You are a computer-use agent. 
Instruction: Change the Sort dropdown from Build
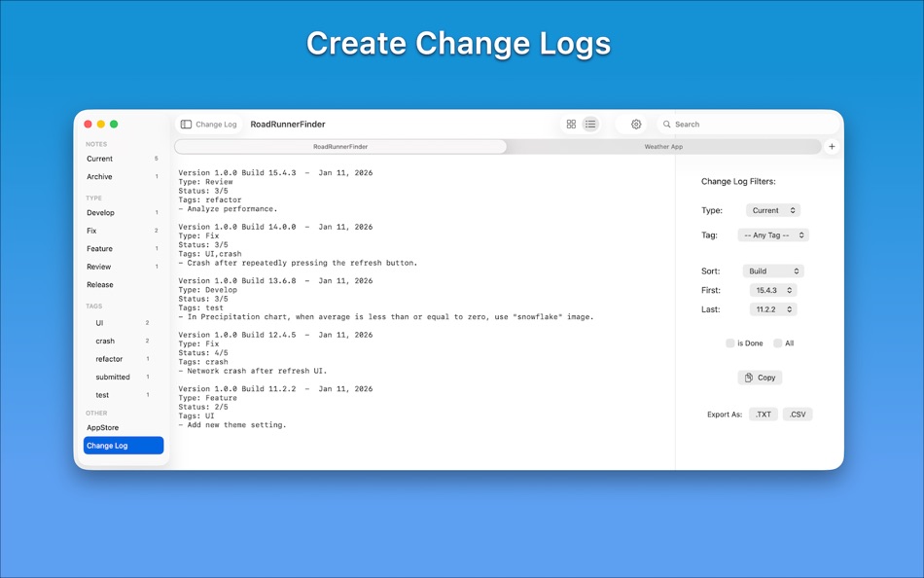click(x=773, y=271)
